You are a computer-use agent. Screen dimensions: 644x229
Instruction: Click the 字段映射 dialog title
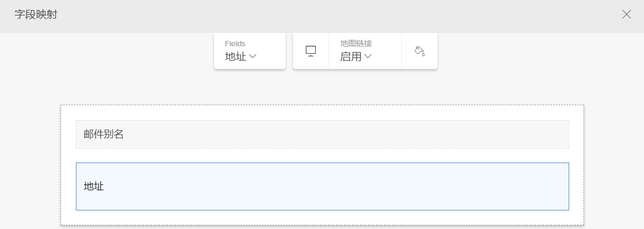point(36,14)
